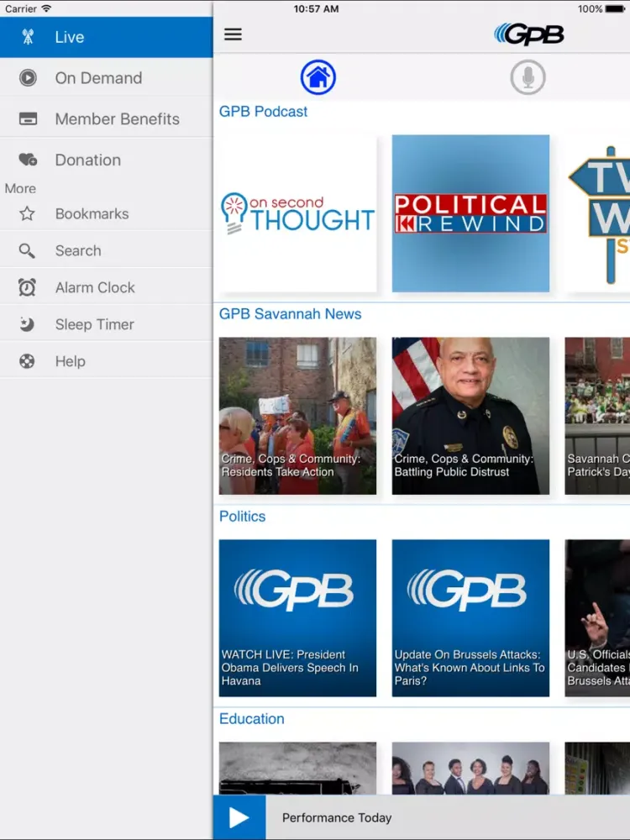
Task: Tap the Donation heart icon
Action: 28,160
